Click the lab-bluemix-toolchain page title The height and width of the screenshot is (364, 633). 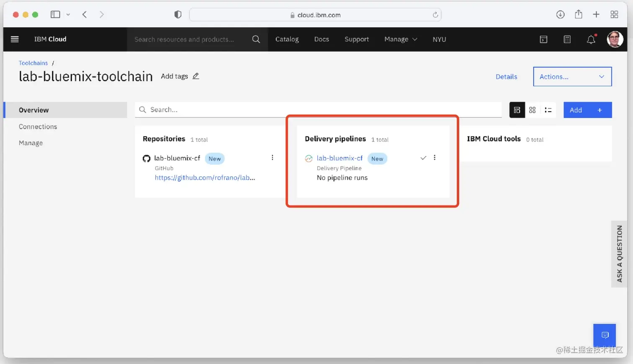click(86, 77)
